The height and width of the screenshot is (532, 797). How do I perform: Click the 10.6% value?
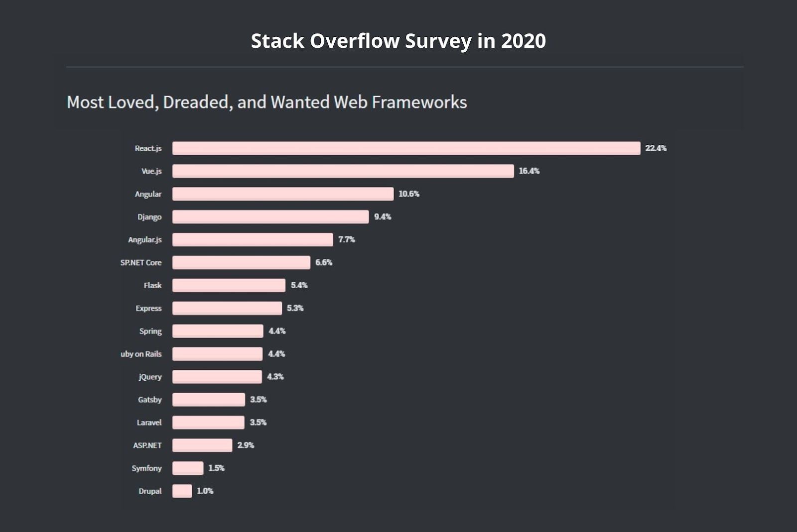pos(409,194)
